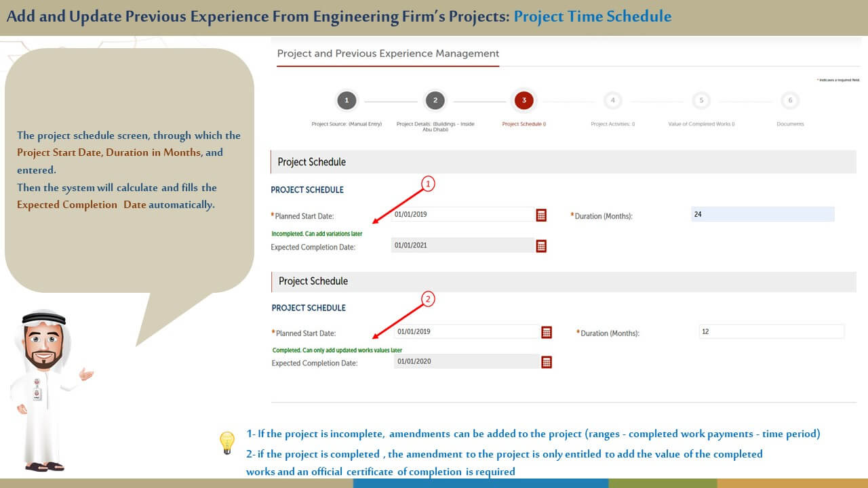Image resolution: width=868 pixels, height=488 pixels.
Task: Go to step 1 Project Source
Action: (347, 101)
